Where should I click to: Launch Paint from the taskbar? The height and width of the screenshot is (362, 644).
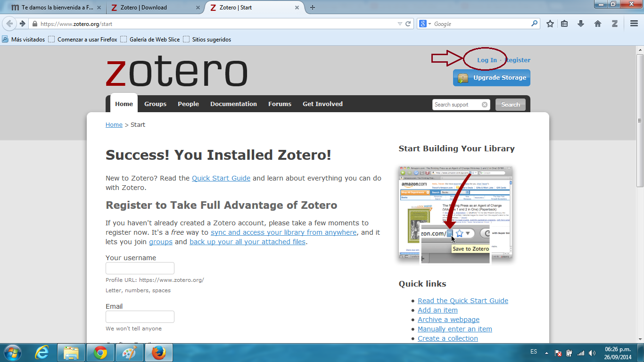click(x=129, y=352)
